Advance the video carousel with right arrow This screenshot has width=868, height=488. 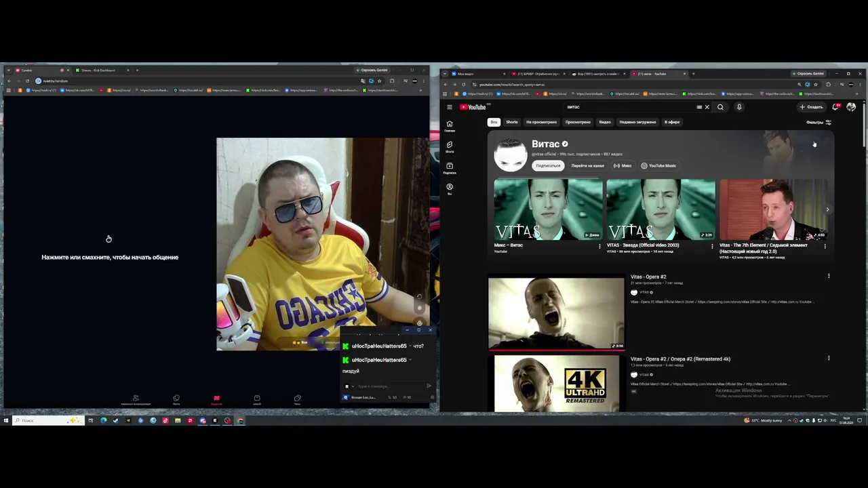point(827,209)
